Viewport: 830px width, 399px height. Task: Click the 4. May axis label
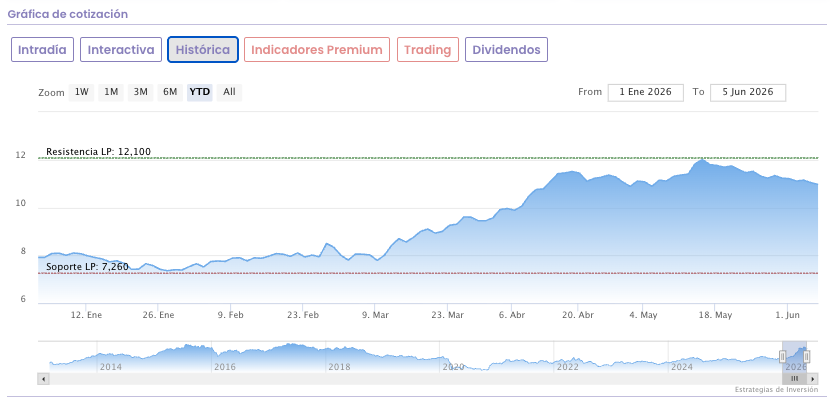(x=643, y=315)
